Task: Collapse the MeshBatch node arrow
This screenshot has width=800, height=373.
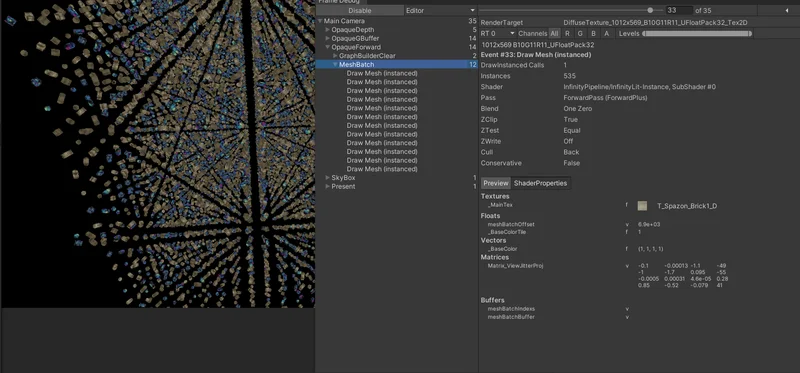Action: tap(335, 64)
